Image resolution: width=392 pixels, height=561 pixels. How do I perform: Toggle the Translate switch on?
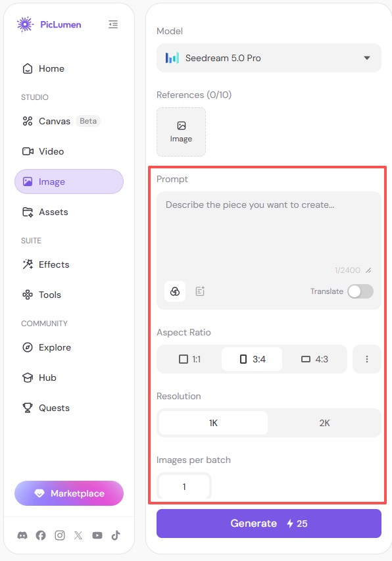(x=360, y=291)
